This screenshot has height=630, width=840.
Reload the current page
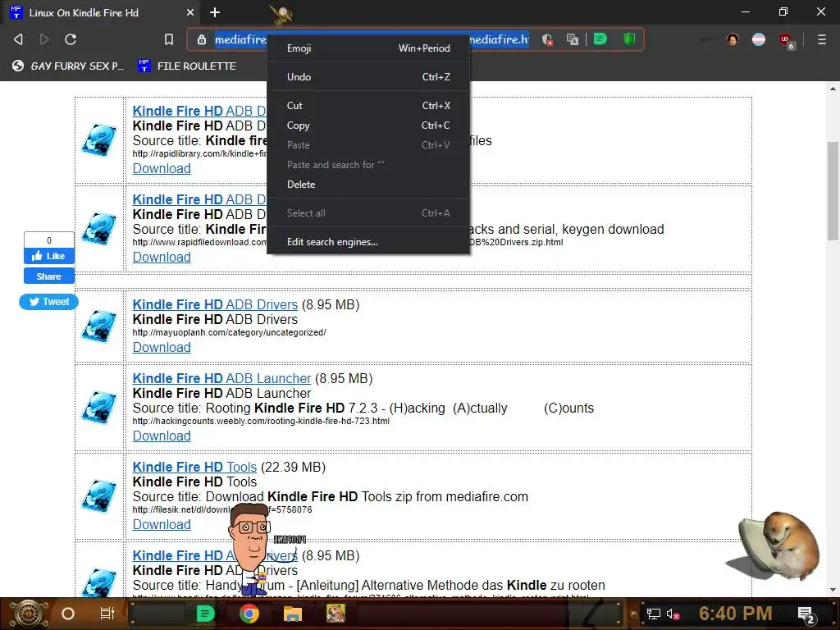71,39
